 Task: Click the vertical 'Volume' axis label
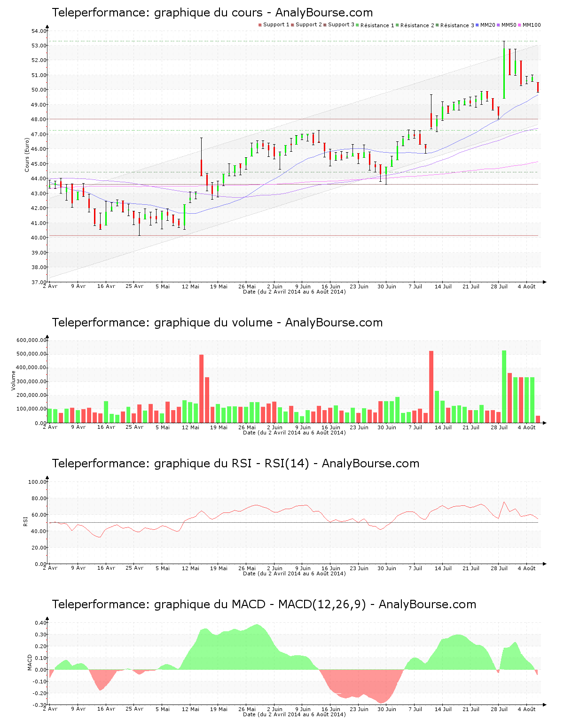[13, 380]
